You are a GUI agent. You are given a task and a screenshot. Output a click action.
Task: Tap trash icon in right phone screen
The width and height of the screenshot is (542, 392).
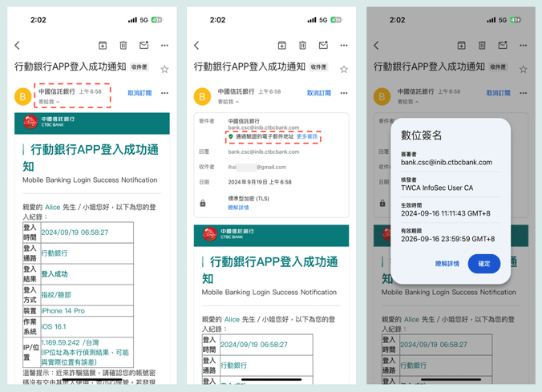482,45
